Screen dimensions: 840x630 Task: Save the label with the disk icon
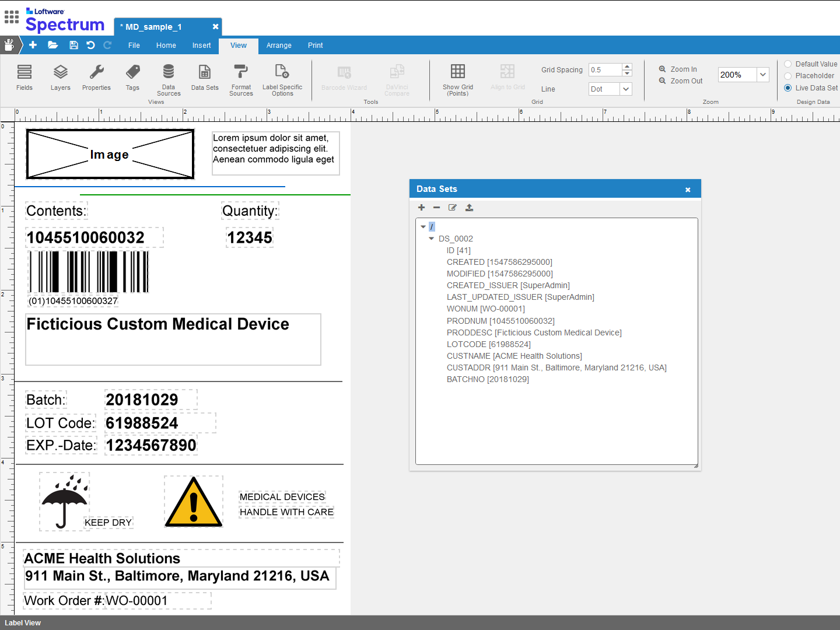(73, 45)
